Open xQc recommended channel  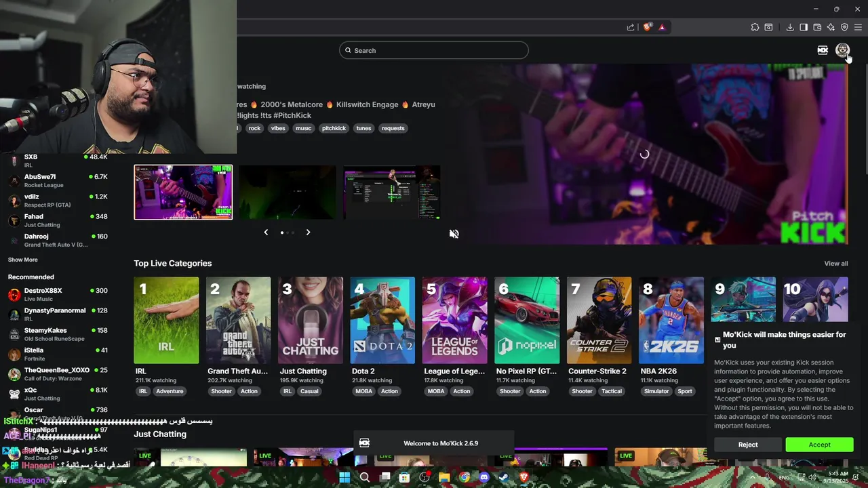[x=58, y=394]
